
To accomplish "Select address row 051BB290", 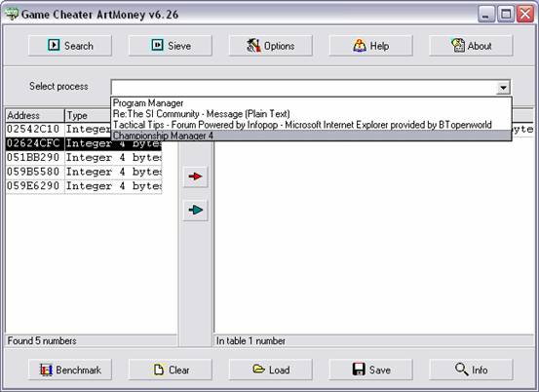I will 84,158.
